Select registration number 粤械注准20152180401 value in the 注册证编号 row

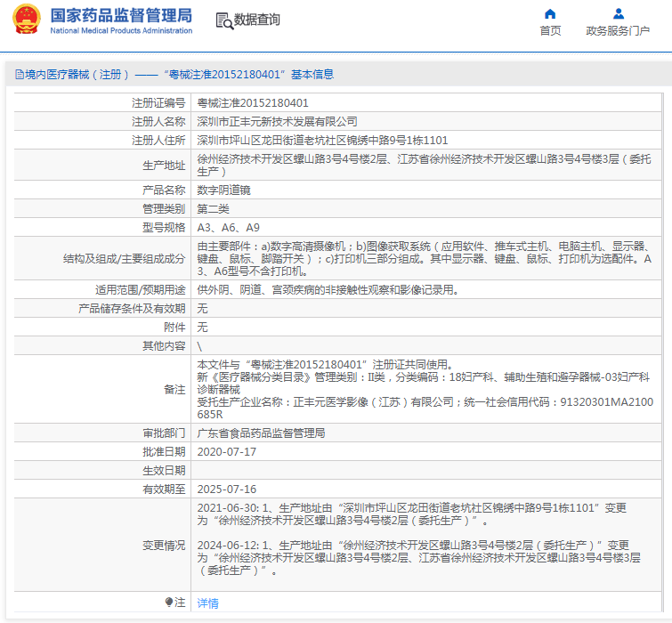point(253,103)
